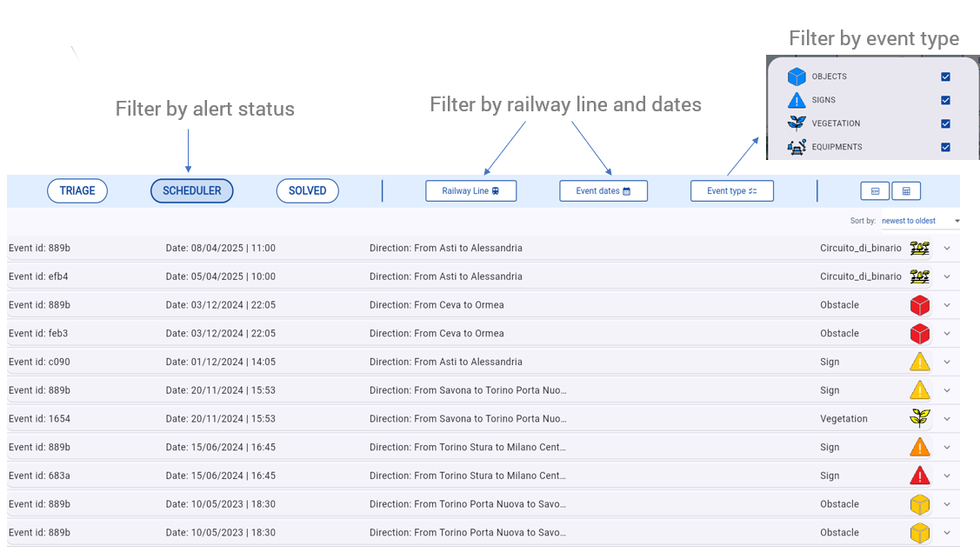Click the Equipments icon in filter panel
Viewport: 980px width, 559px height.
click(x=797, y=147)
